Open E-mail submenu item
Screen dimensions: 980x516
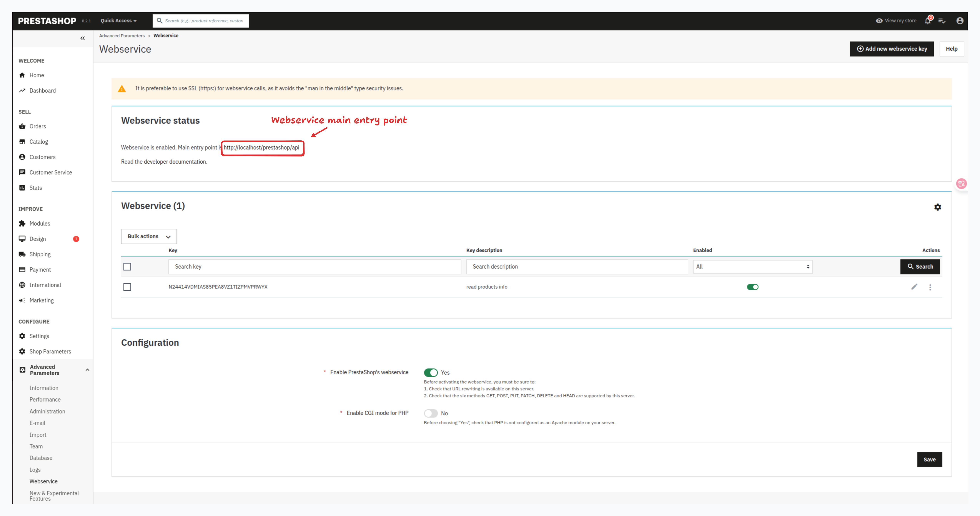[37, 423]
